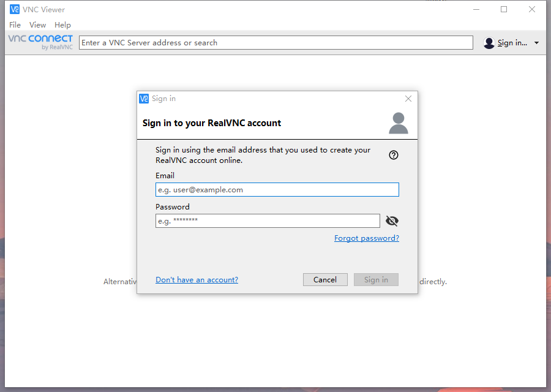Close the Sign in dialog

[x=408, y=99]
